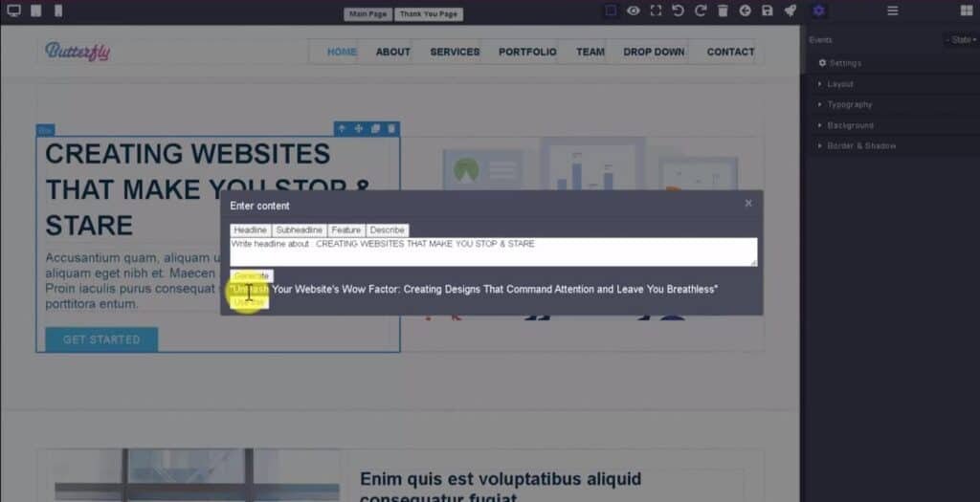Choose Feature prompt type
980x502 pixels.
point(346,230)
